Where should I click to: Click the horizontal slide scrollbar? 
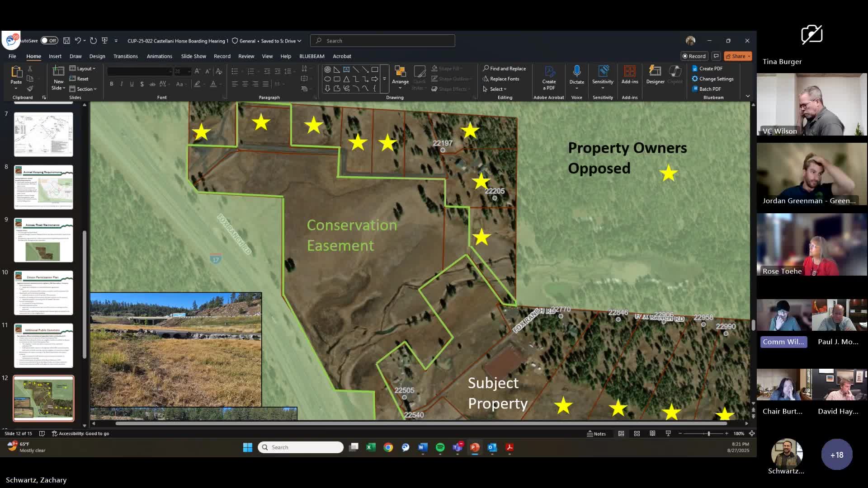420,423
